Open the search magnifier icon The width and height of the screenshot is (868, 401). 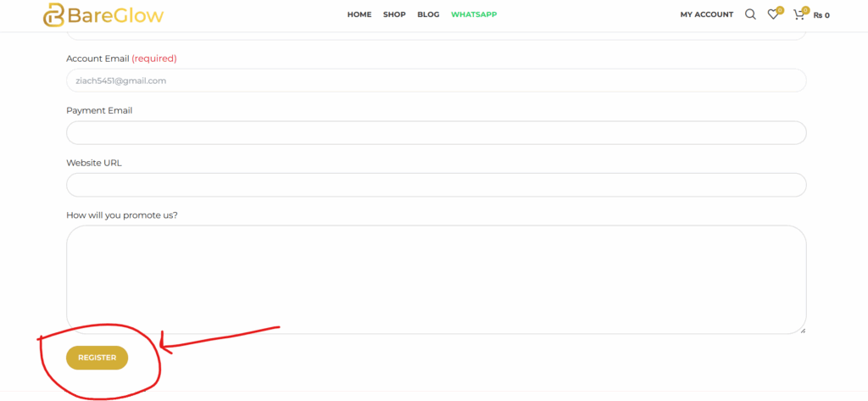(750, 14)
